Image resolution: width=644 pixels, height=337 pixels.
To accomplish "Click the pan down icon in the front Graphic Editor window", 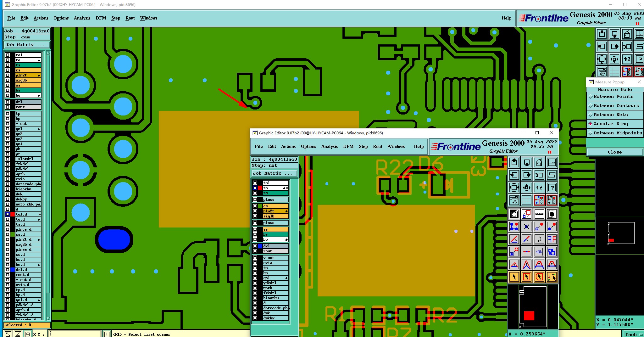I will (x=527, y=162).
